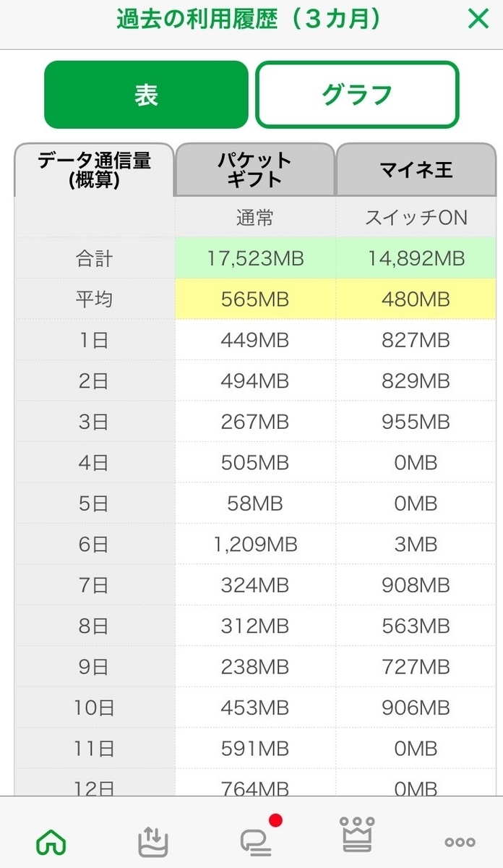Select the パケットギフト tab
The height and width of the screenshot is (868, 503).
(255, 170)
